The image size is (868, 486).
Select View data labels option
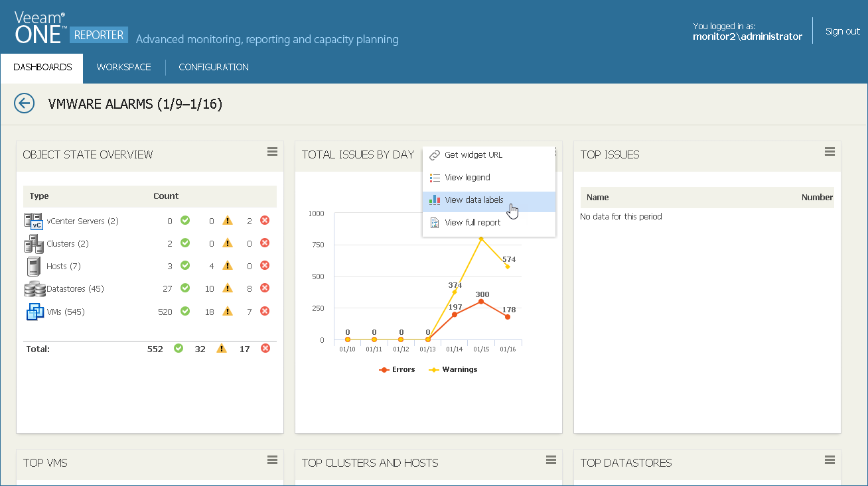point(474,200)
